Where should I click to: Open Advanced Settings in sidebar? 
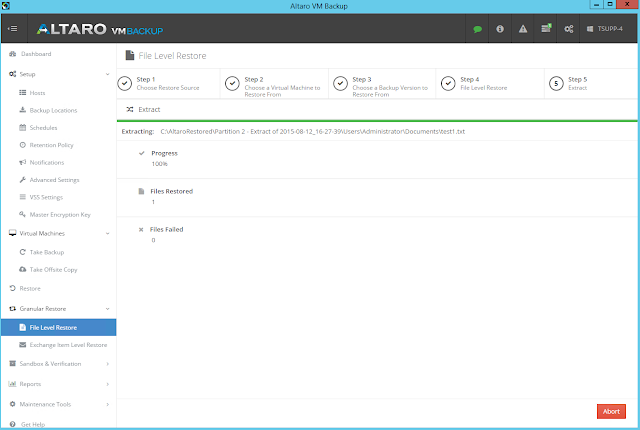pos(54,180)
